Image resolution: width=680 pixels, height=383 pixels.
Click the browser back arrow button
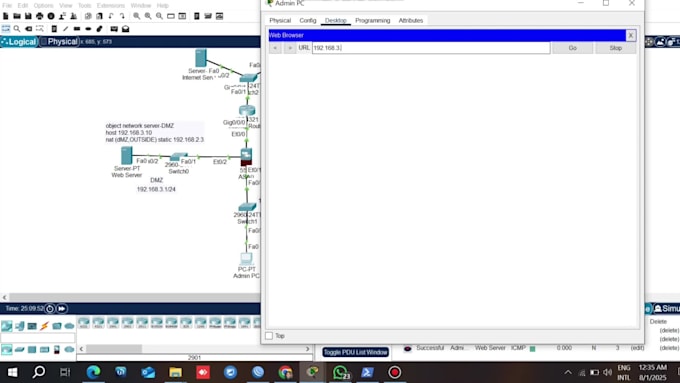(275, 48)
